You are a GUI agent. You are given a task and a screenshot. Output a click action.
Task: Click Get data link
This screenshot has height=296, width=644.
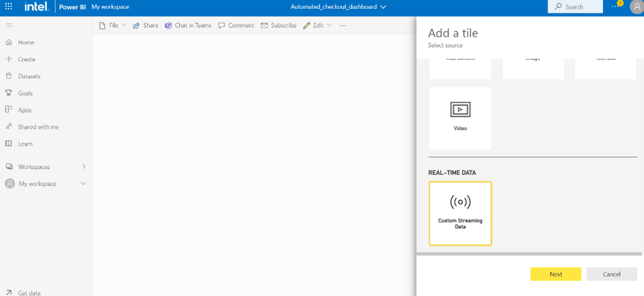[29, 292]
